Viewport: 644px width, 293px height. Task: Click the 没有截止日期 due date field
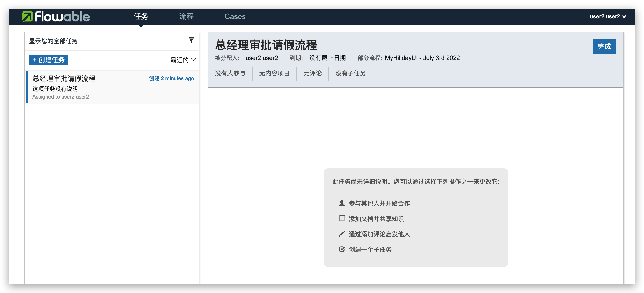click(327, 58)
